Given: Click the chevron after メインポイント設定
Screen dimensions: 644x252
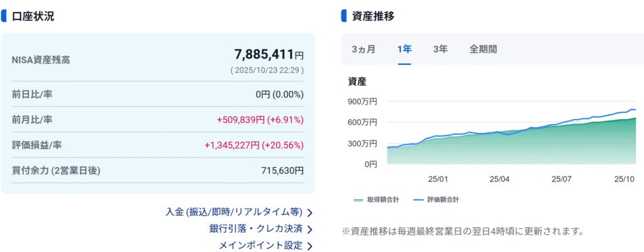Looking at the screenshot, I should 309,246.
